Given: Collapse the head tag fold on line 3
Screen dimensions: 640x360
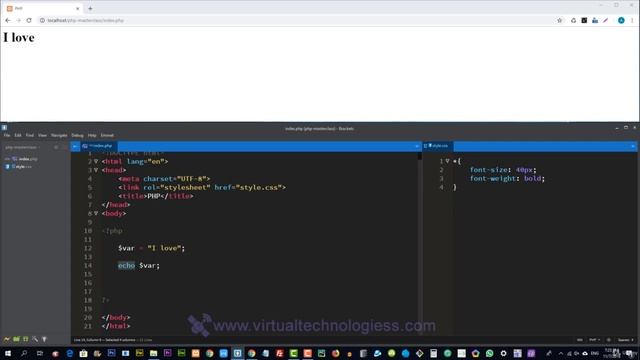Looking at the screenshot, I should click(96, 170).
